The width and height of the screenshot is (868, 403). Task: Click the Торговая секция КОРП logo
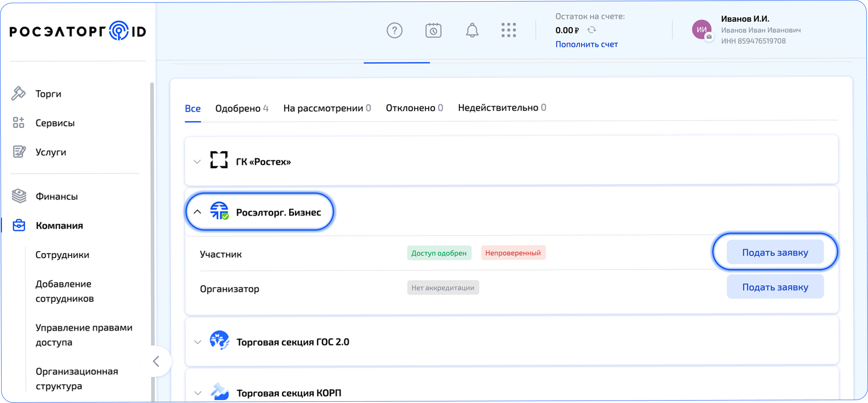(x=220, y=392)
